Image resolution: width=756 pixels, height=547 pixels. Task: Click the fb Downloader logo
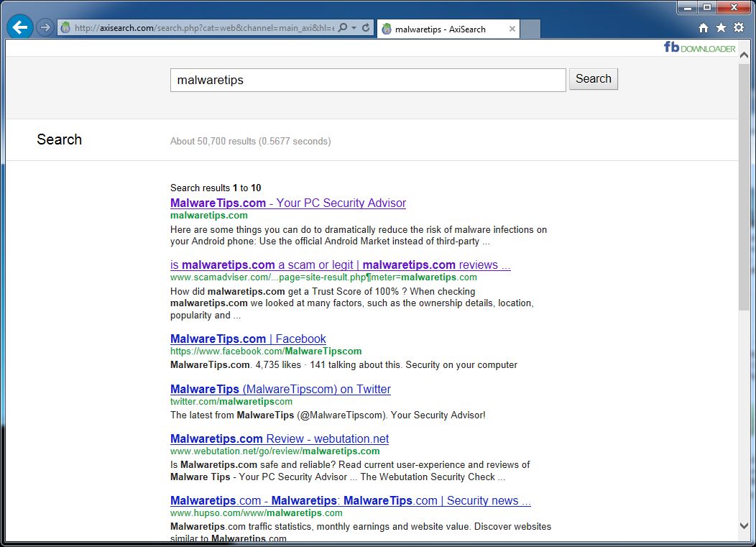tap(700, 47)
